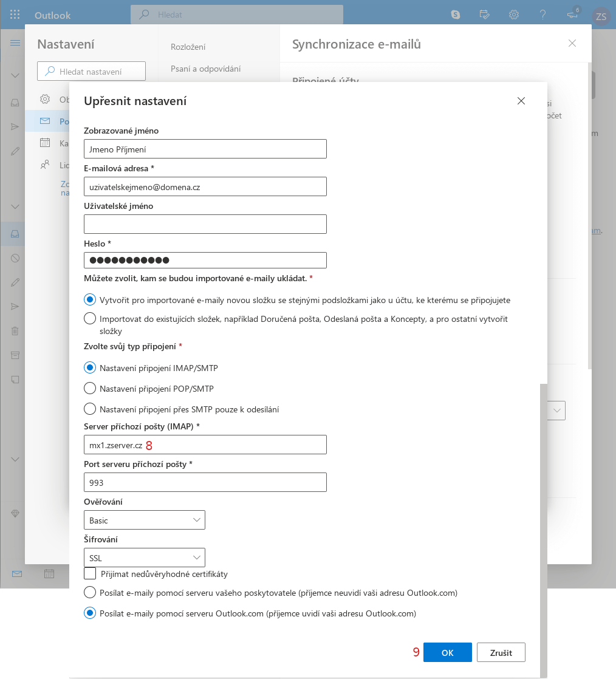
Task: Click incoming port field showing 993
Action: click(x=205, y=482)
